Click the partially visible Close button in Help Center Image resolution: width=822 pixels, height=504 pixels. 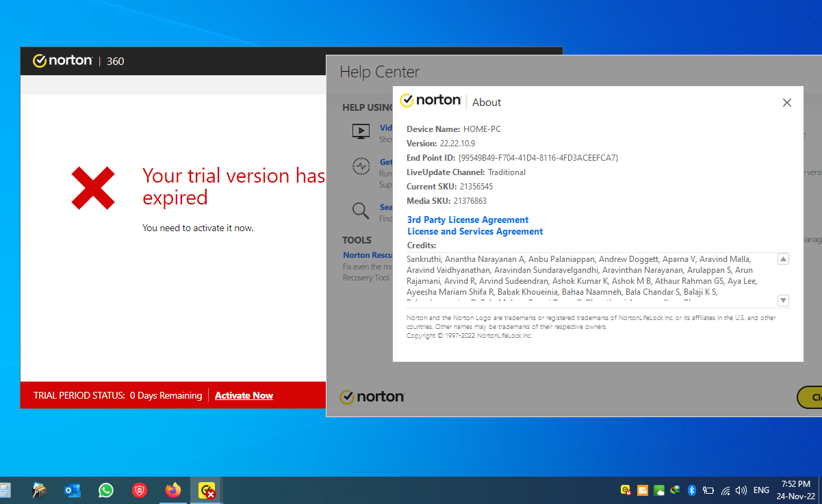(810, 397)
